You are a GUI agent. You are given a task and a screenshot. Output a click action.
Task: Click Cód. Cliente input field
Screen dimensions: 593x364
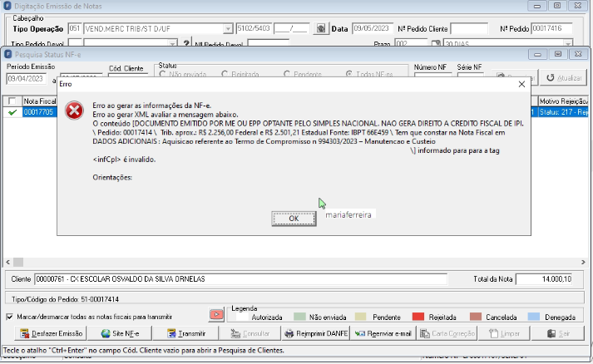pos(128,76)
